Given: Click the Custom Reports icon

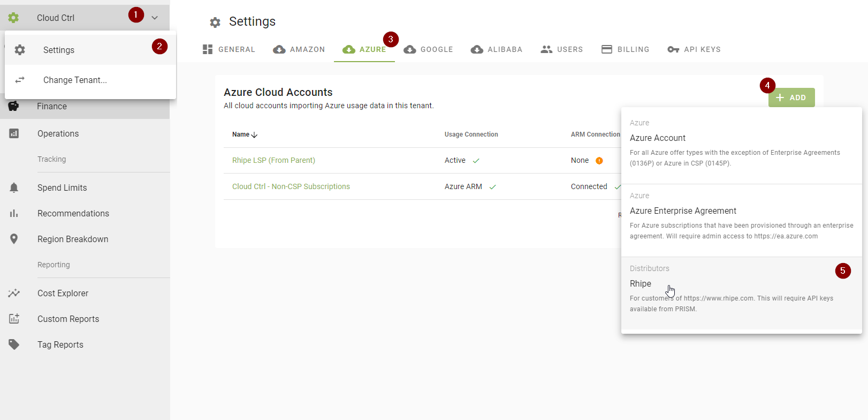Looking at the screenshot, I should (14, 319).
